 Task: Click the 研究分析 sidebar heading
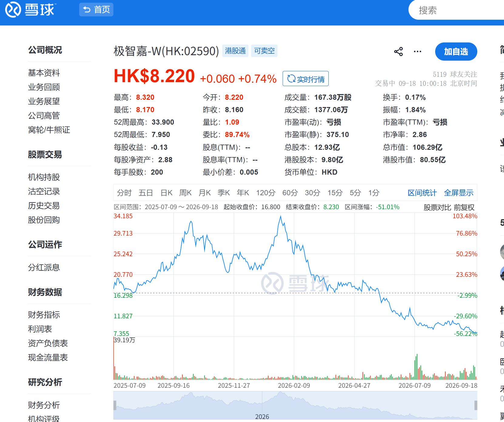click(x=45, y=382)
